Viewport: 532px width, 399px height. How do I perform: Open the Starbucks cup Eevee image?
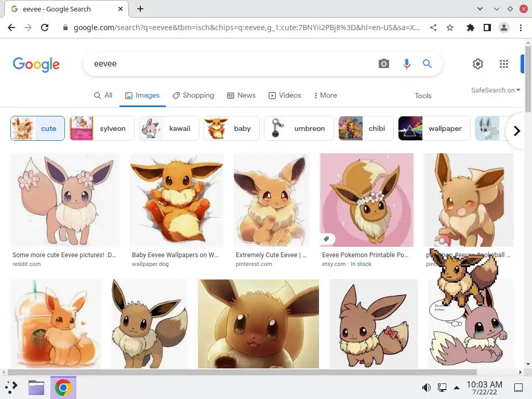(56, 324)
